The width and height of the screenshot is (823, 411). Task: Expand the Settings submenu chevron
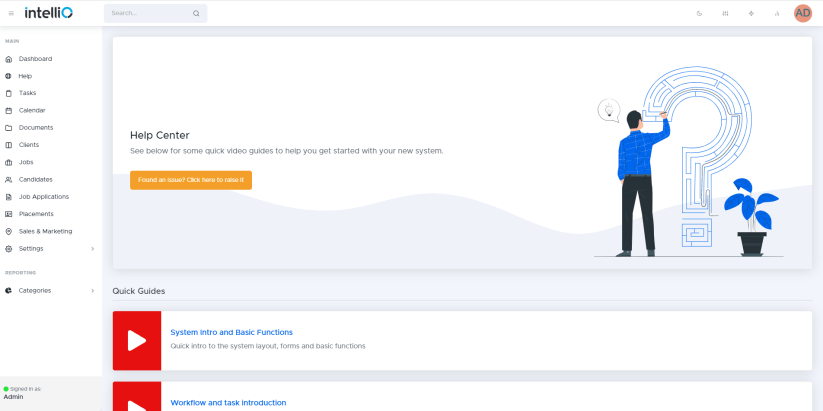93,248
